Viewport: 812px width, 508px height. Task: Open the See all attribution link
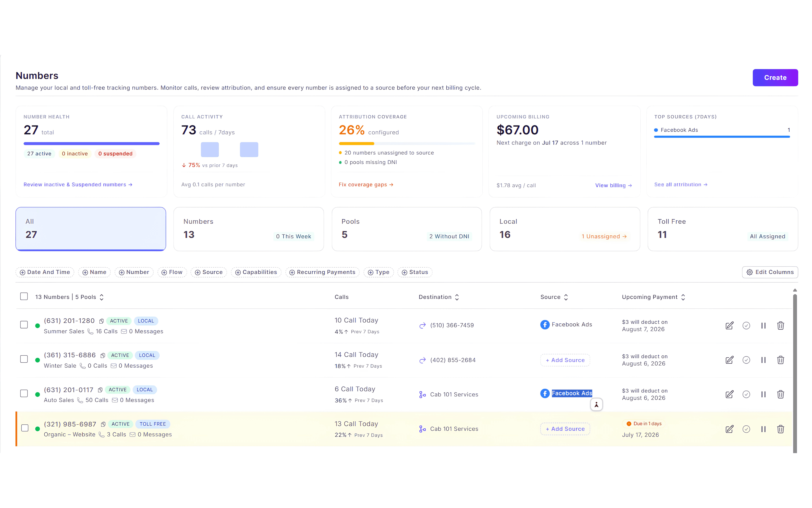[681, 184]
